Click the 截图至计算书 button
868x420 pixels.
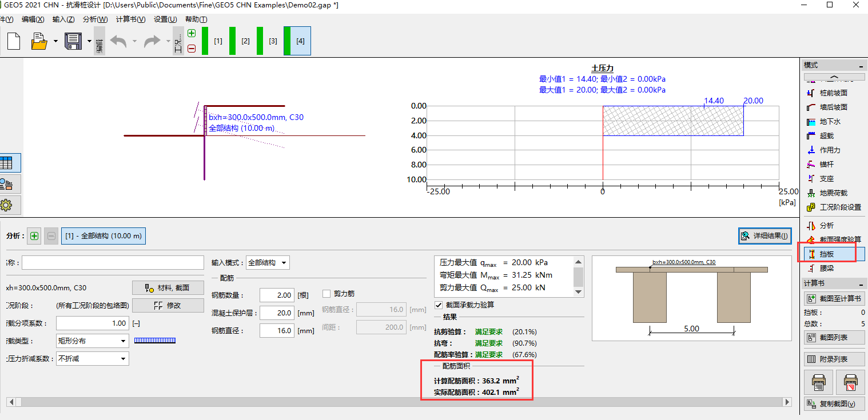(x=835, y=298)
